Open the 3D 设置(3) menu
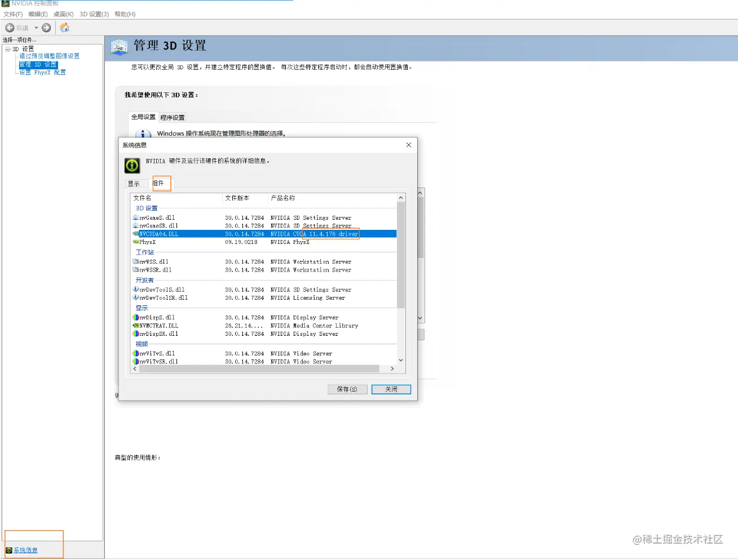The width and height of the screenshot is (738, 560). pos(94,14)
